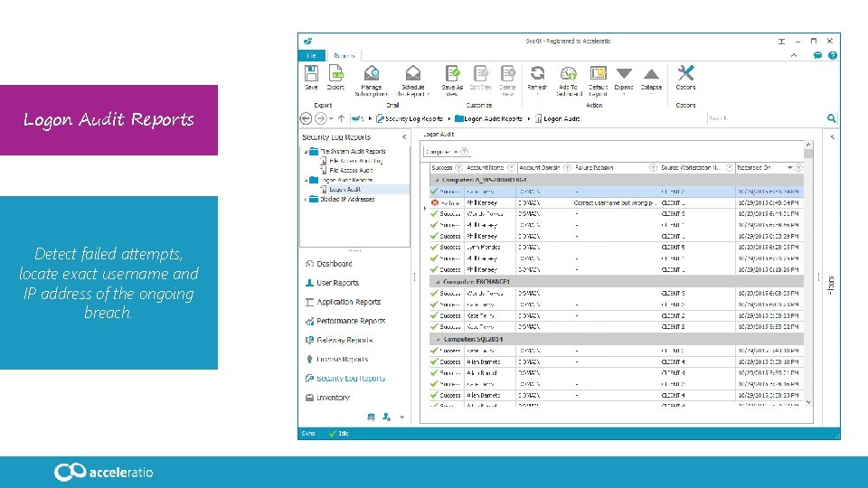Viewport: 868px width, 488px height.
Task: Click Security Log Reports breadcrumb link
Action: pyautogui.click(x=413, y=118)
